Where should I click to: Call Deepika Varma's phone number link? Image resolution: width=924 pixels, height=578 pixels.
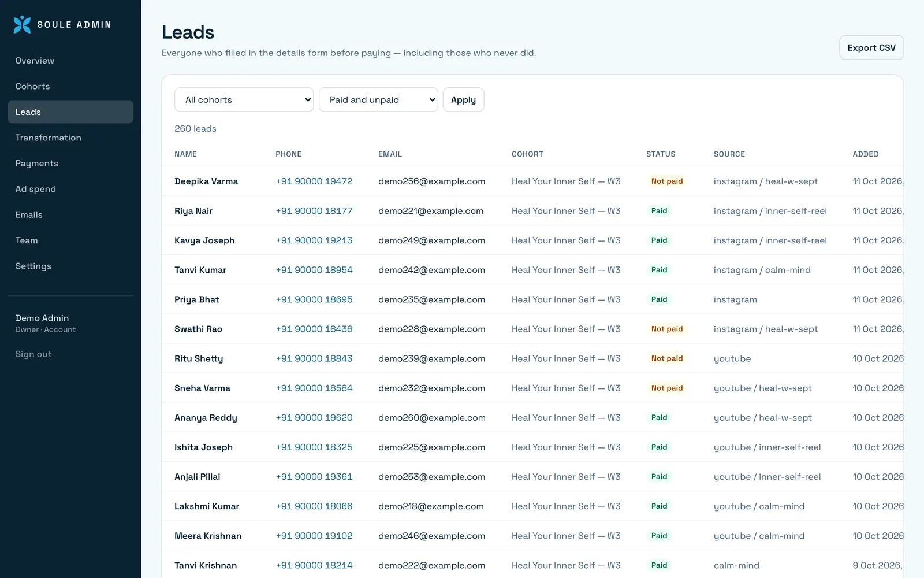coord(314,181)
